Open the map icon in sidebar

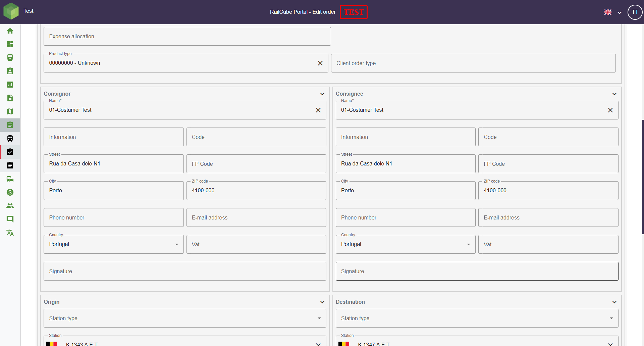[x=10, y=111]
